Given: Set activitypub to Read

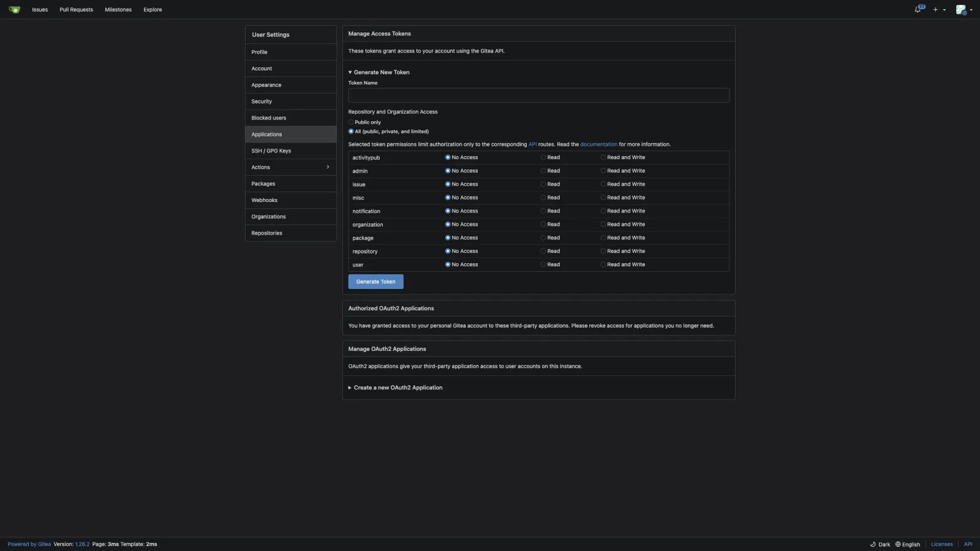Looking at the screenshot, I should (543, 157).
